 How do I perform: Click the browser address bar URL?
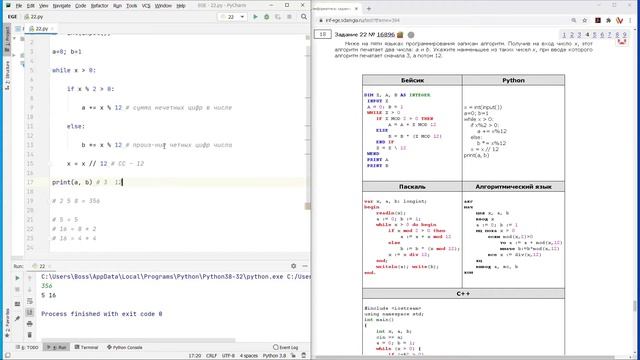[x=362, y=20]
